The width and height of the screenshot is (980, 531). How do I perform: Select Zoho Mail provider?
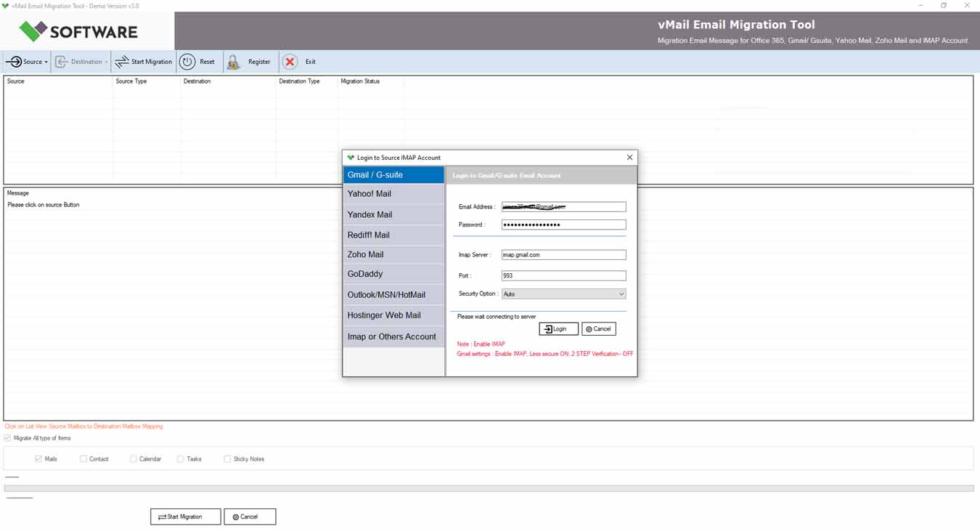coord(393,254)
